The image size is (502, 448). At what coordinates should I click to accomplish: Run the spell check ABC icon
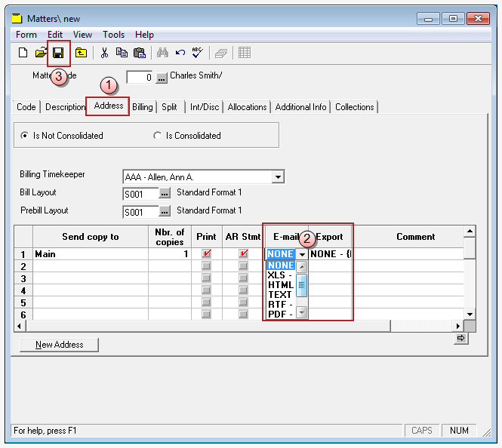[198, 53]
